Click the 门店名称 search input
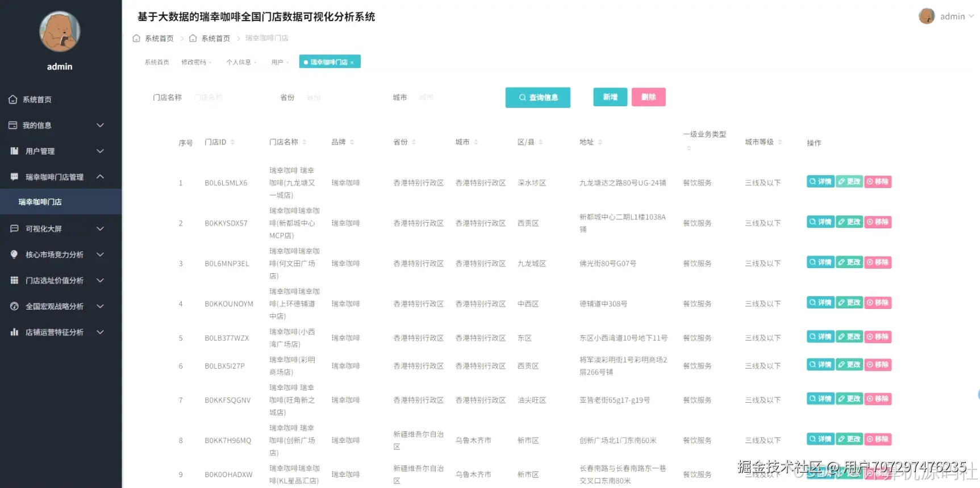980x488 pixels. (227, 98)
